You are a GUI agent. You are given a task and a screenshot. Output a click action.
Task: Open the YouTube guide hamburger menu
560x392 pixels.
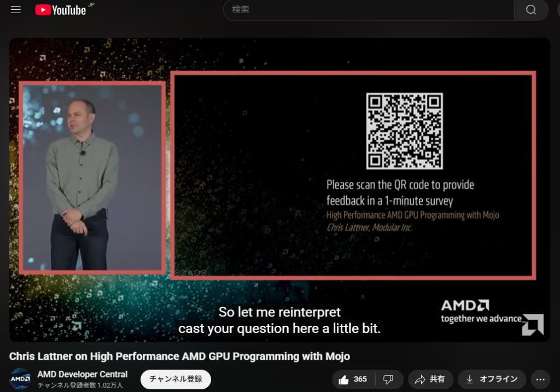point(16,10)
